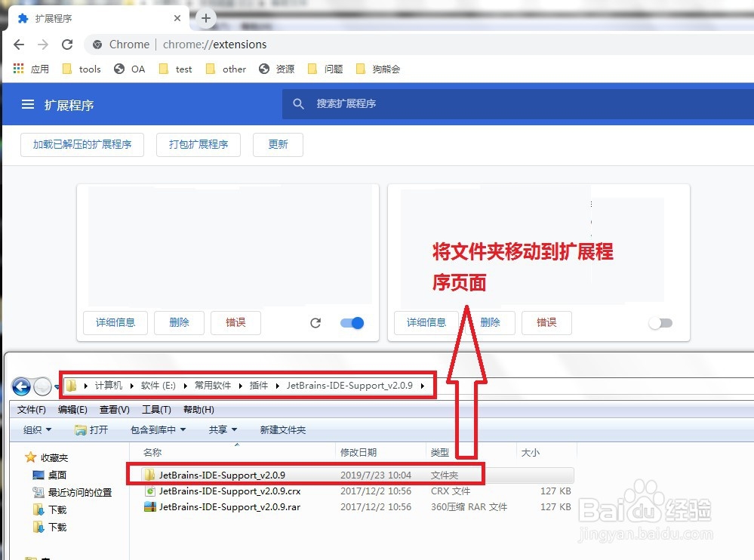Sort by the 大小 column header
Image resolution: width=754 pixels, height=560 pixels.
(531, 453)
